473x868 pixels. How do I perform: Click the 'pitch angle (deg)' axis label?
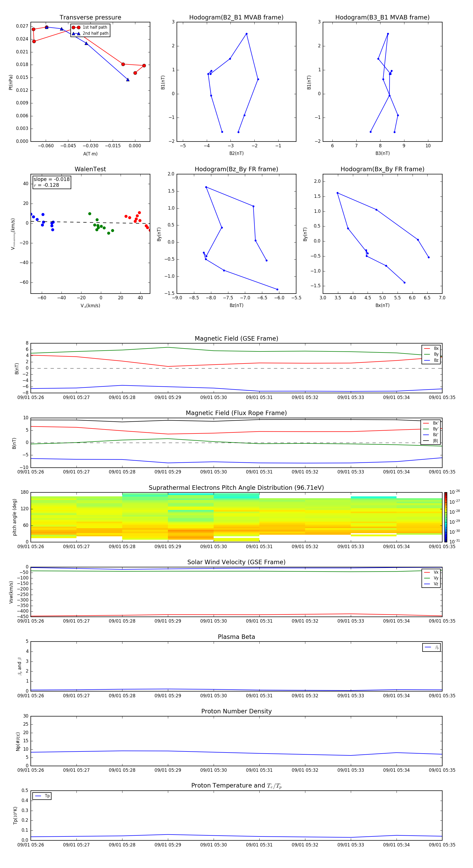14,517
